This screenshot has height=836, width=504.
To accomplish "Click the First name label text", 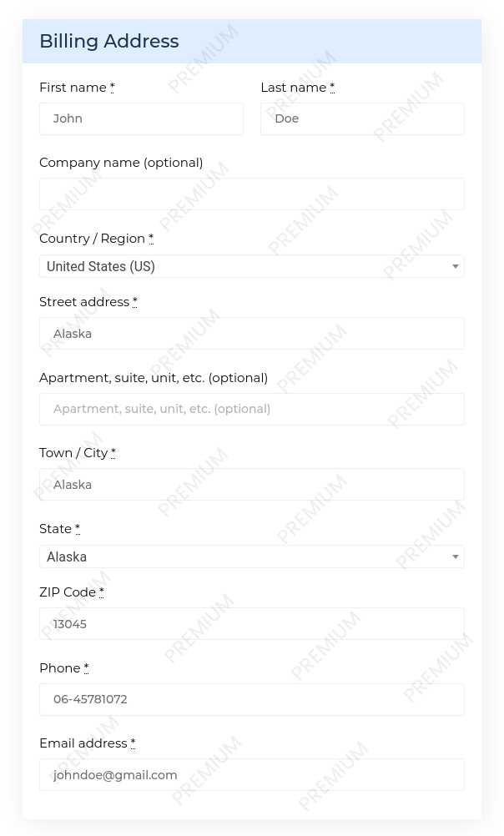I will 73,88.
